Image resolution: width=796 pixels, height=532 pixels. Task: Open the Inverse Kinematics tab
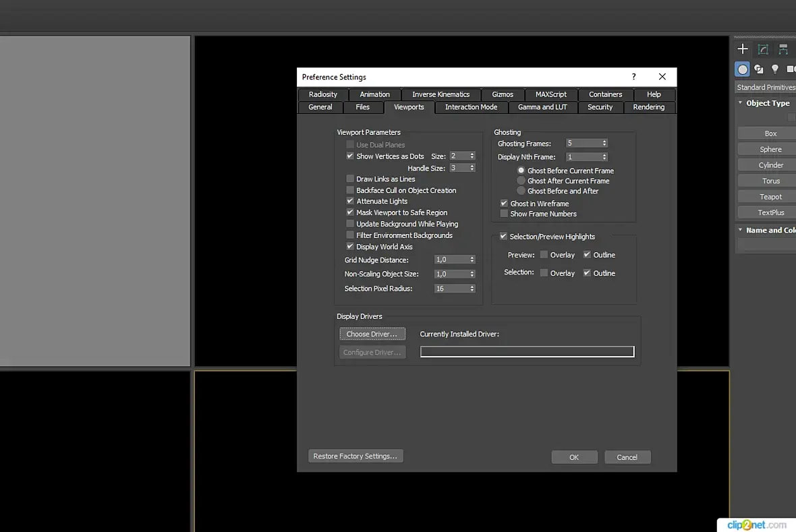(440, 94)
